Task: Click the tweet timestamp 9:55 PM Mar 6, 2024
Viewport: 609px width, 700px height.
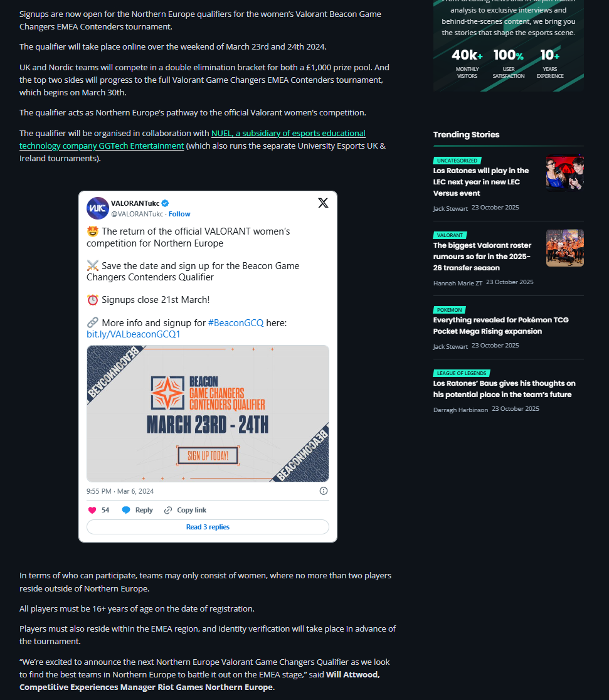Action: pyautogui.click(x=120, y=491)
